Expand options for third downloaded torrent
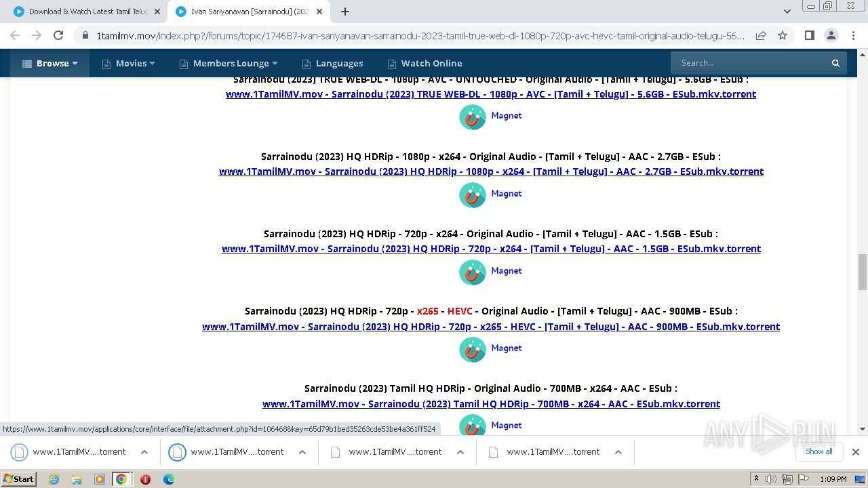 pyautogui.click(x=460, y=452)
